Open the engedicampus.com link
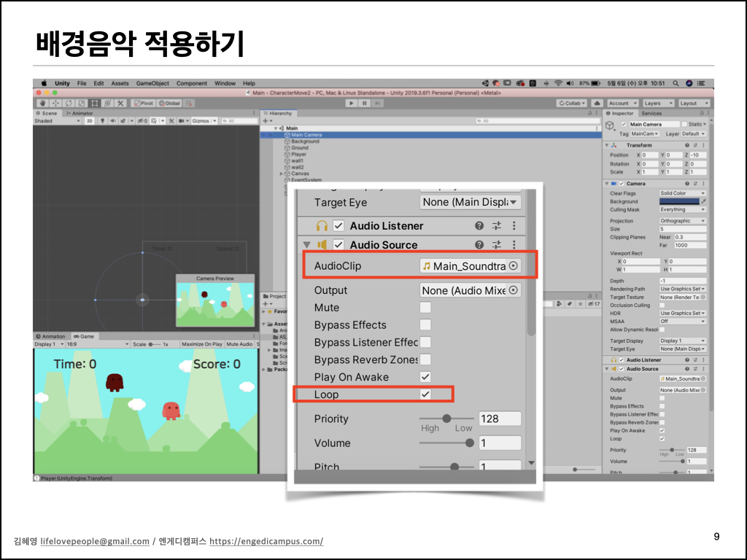The image size is (747, 560). (x=266, y=541)
